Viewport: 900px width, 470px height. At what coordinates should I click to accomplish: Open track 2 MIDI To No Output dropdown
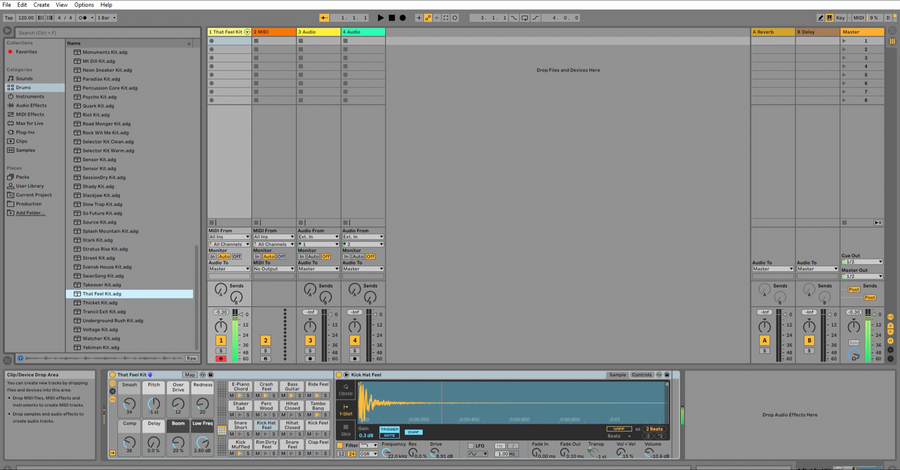pyautogui.click(x=274, y=269)
